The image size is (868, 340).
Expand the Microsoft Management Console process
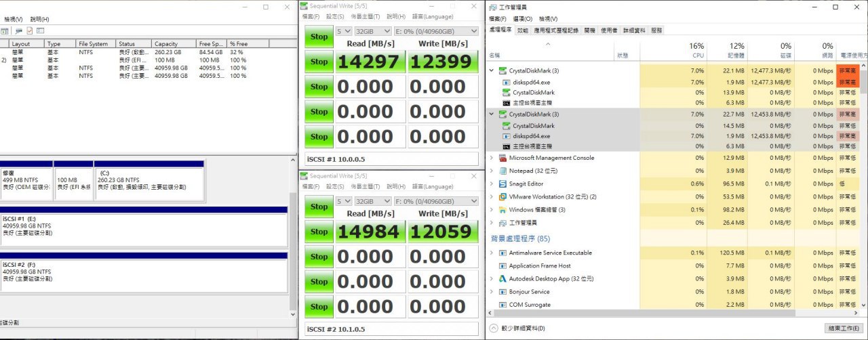492,158
